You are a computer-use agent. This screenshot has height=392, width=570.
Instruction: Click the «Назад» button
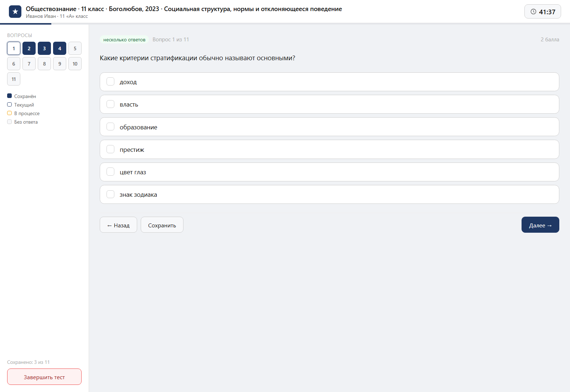point(118,225)
